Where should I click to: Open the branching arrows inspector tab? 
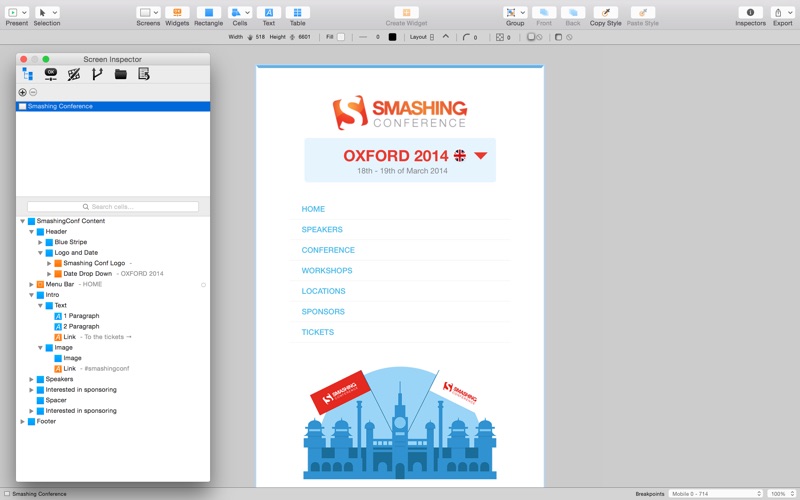point(97,74)
